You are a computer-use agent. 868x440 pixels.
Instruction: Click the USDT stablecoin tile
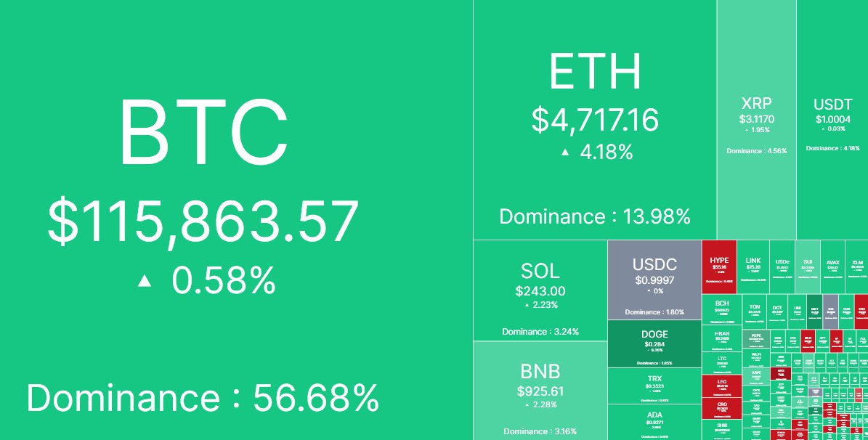(832, 120)
